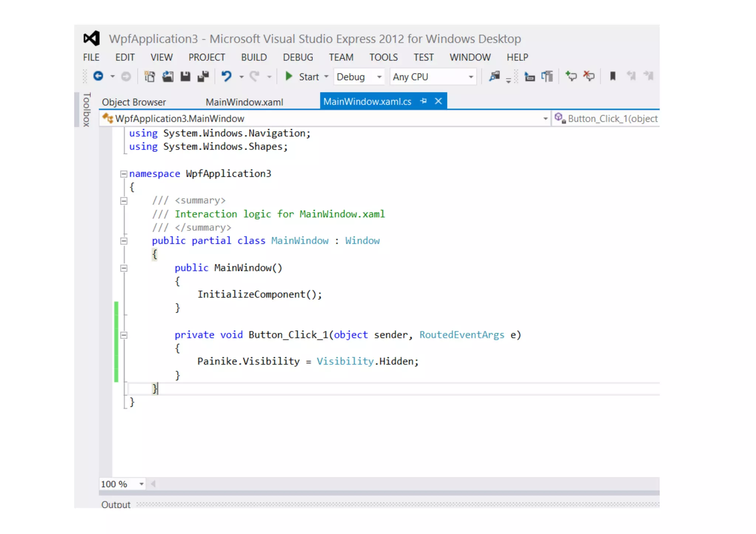Click the method icon beside Button_Click_1

(x=560, y=118)
